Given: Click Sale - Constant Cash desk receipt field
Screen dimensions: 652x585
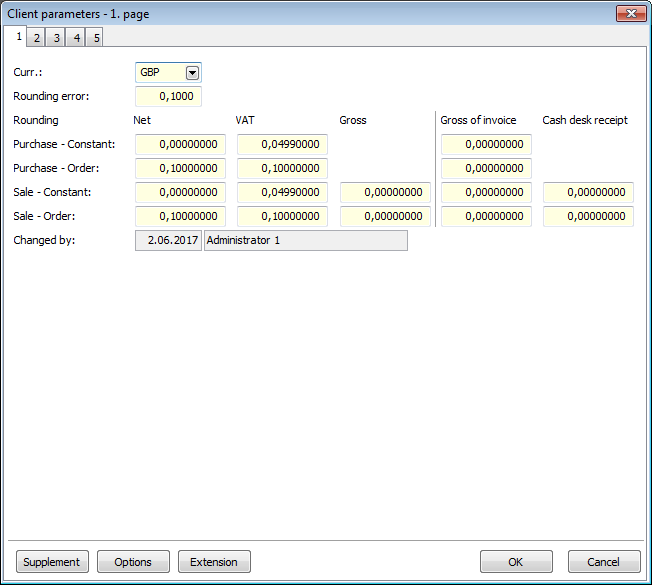Looking at the screenshot, I should click(588, 193).
